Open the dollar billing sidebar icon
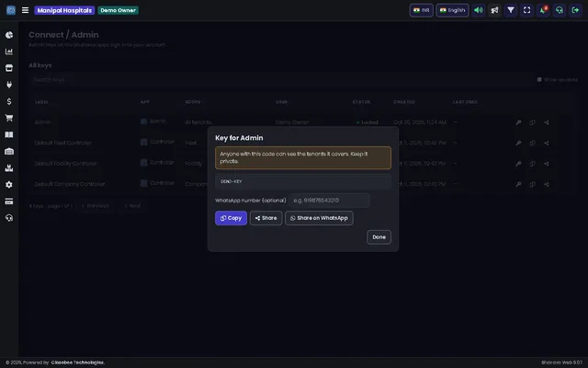This screenshot has width=588, height=368. tap(9, 101)
